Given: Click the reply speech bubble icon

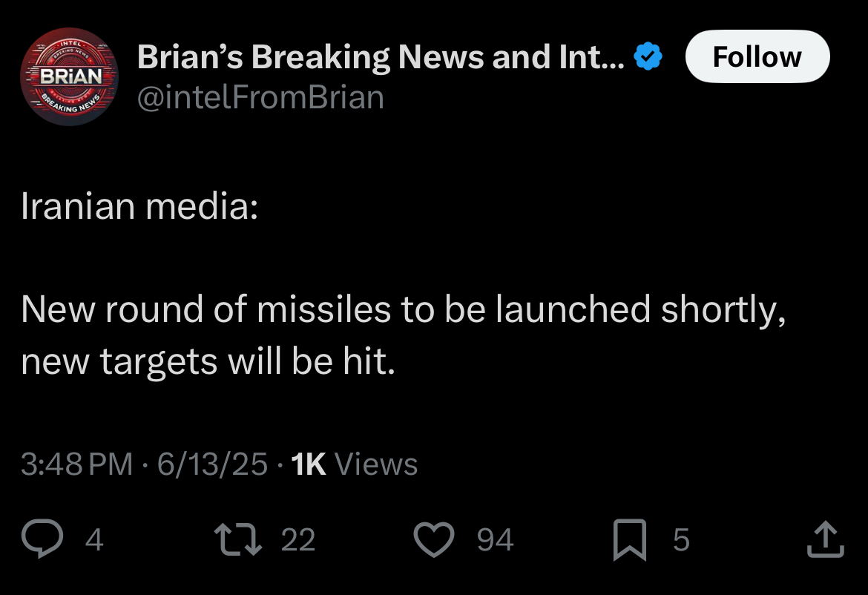Looking at the screenshot, I should coord(42,539).
